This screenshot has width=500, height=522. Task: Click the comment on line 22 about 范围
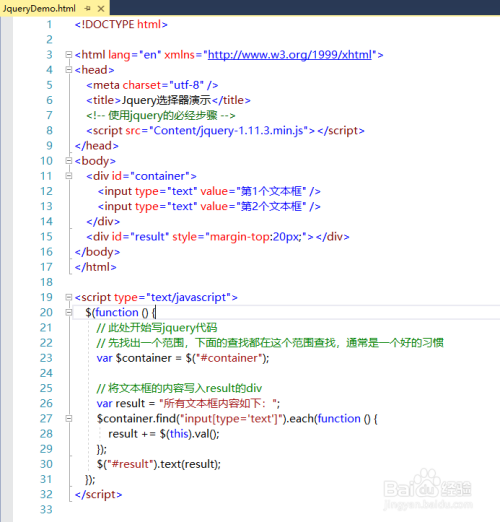pyautogui.click(x=270, y=343)
